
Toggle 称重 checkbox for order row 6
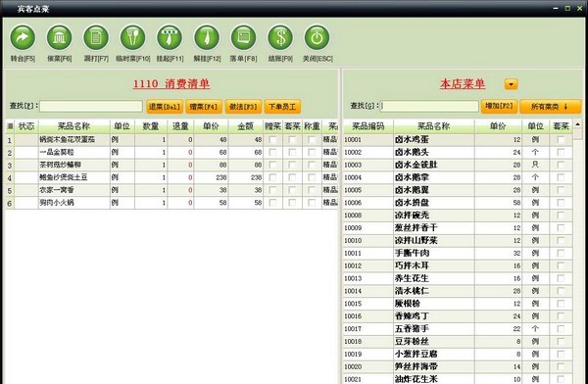[x=312, y=203]
